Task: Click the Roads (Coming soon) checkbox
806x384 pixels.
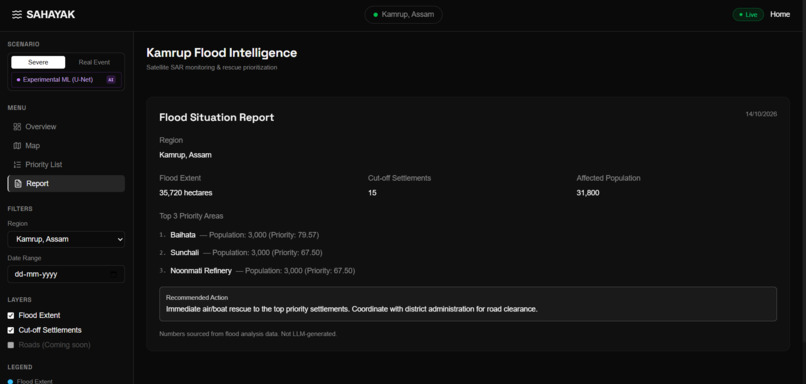Action: click(x=11, y=345)
